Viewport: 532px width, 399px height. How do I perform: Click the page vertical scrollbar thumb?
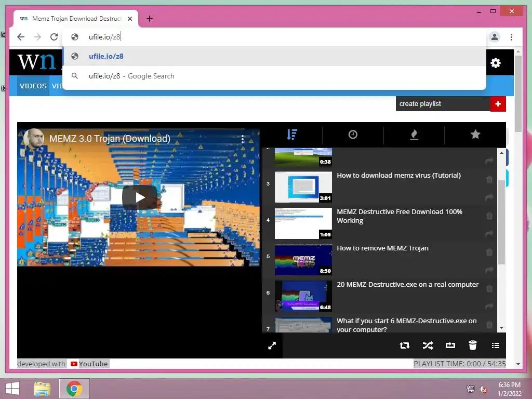(x=518, y=94)
